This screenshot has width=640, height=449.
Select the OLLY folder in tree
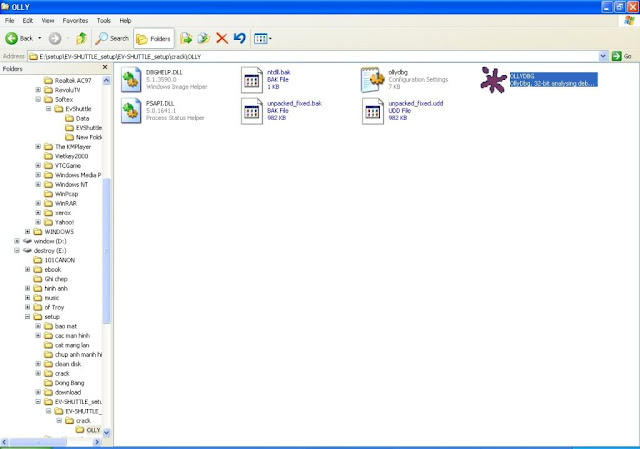[x=88, y=430]
